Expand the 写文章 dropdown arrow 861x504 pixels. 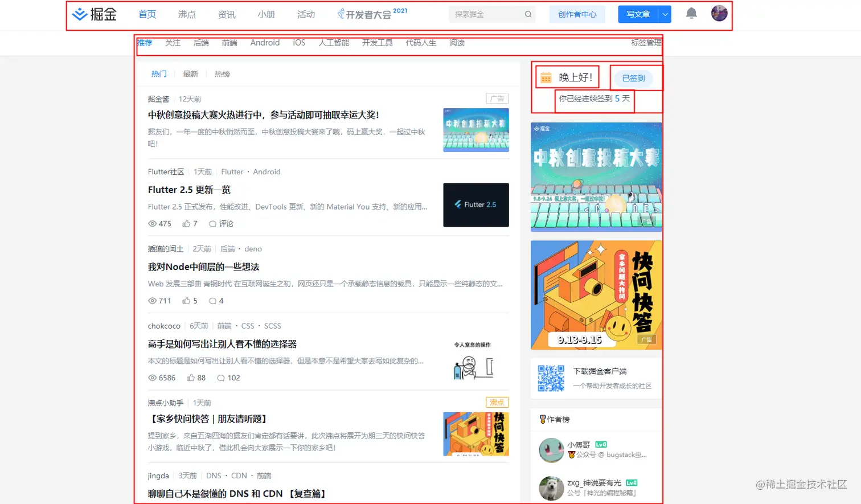point(665,14)
